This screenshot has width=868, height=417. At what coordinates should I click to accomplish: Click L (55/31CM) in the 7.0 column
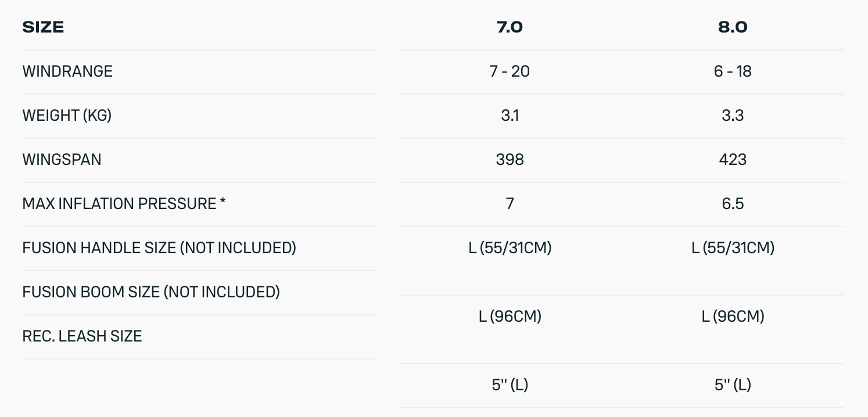click(510, 248)
